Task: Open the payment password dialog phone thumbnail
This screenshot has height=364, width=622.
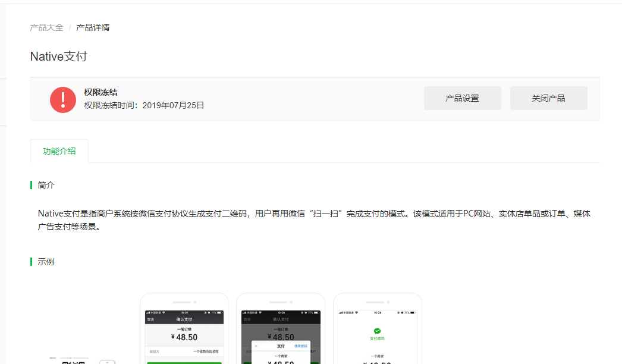Action: pyautogui.click(x=281, y=329)
